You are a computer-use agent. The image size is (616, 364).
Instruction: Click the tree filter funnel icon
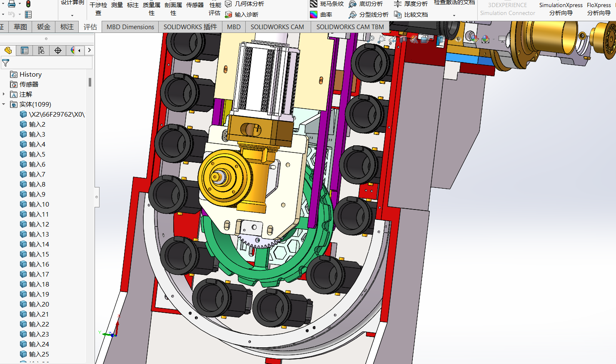coord(5,63)
